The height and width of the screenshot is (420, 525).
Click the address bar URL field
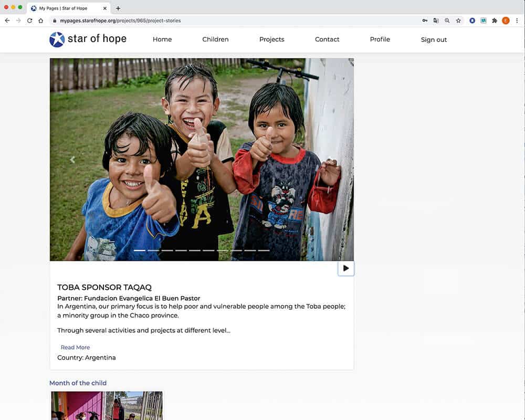(x=234, y=20)
